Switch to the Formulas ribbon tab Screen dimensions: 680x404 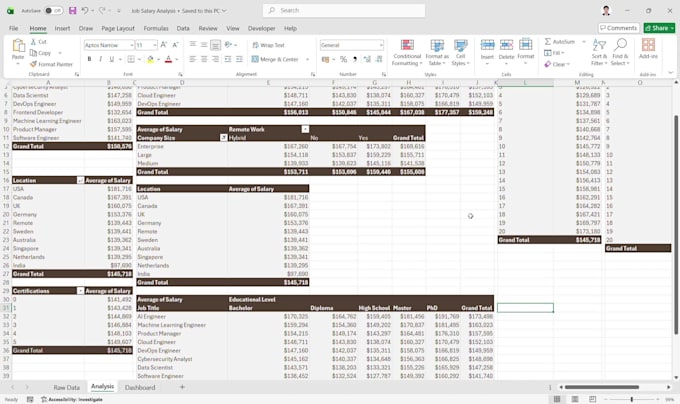pos(156,28)
